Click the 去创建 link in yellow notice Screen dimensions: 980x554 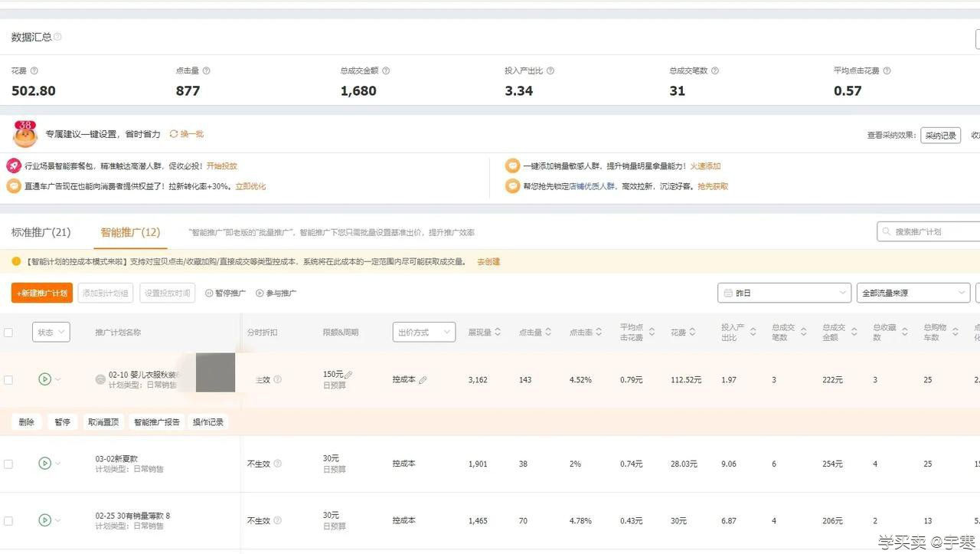pyautogui.click(x=488, y=262)
